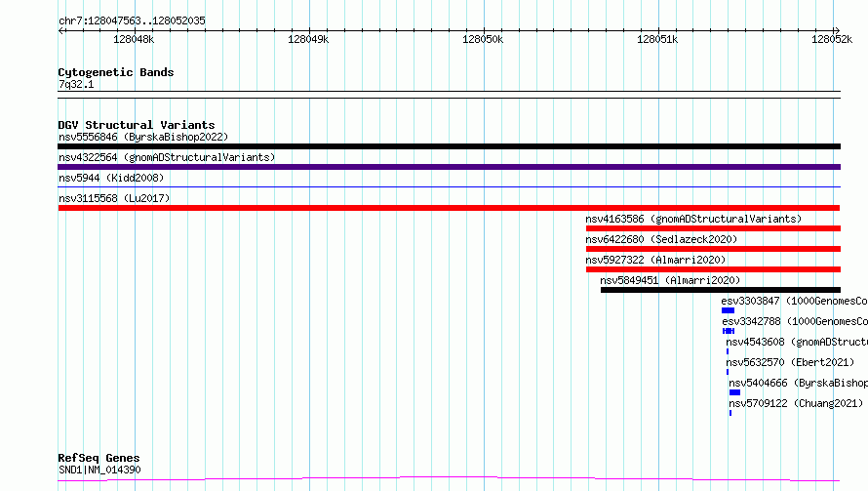Image resolution: width=868 pixels, height=491 pixels.
Task: Open nsv5556846 (ByrskaBishop2022) label
Action: pos(143,137)
